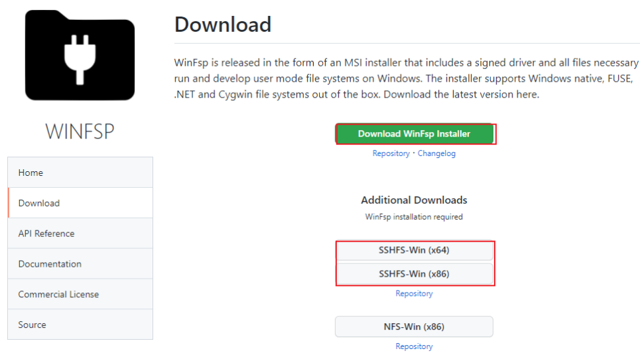Open the Documentation sidebar item
The width and height of the screenshot is (644, 357).
click(x=80, y=263)
